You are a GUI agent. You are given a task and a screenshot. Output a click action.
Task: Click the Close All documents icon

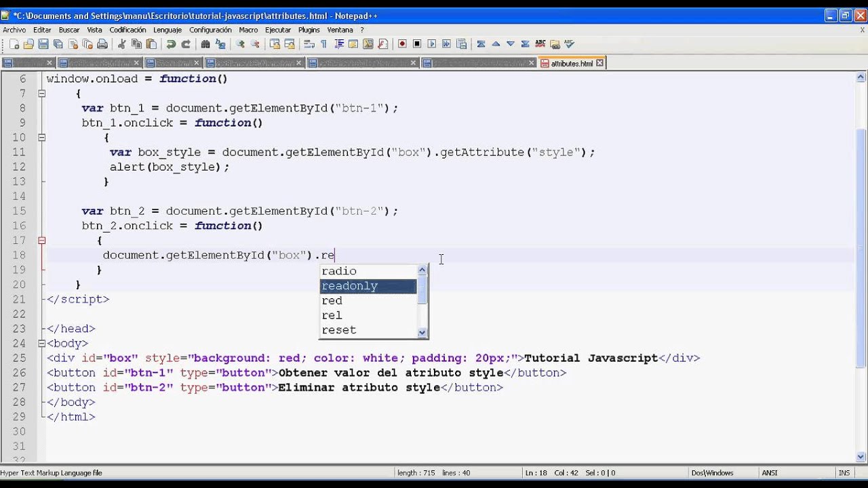click(x=87, y=44)
